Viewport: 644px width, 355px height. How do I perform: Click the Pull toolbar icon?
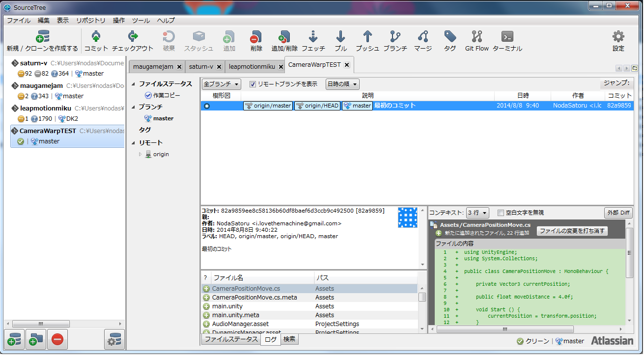[x=340, y=41]
